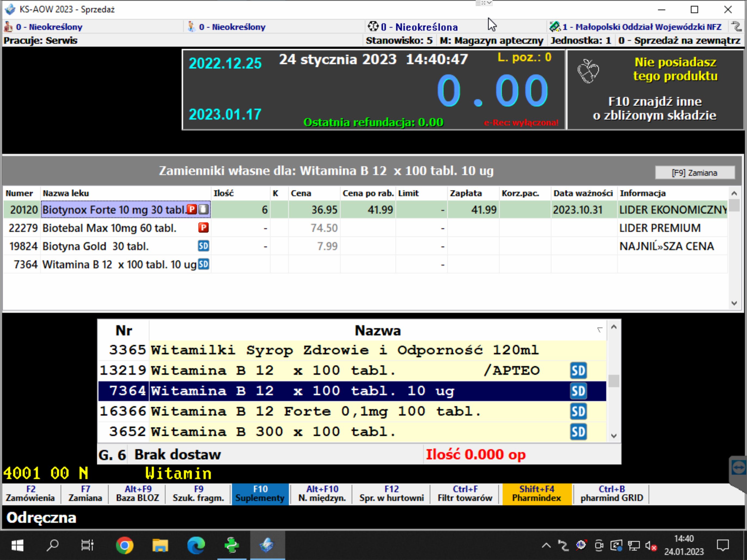Expand the column chooser triangle in the Nazwa header

[x=599, y=330]
